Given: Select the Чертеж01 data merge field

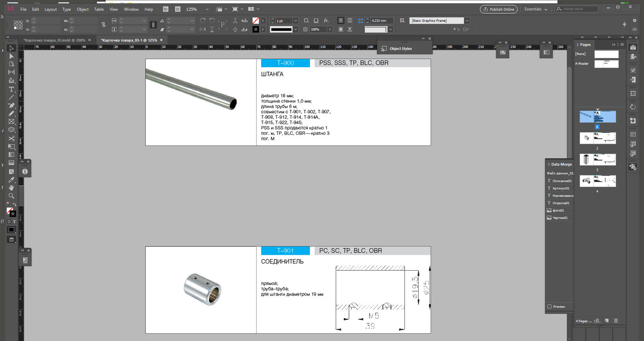Looking at the screenshot, I should 559,218.
